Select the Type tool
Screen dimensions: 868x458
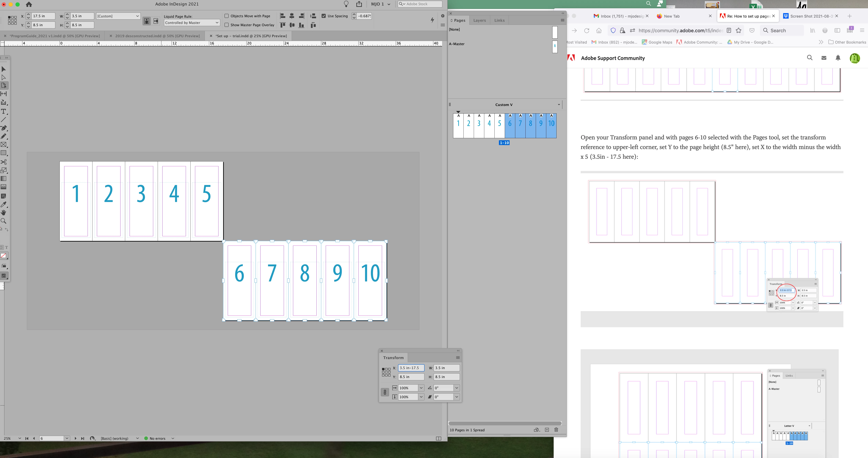4,111
